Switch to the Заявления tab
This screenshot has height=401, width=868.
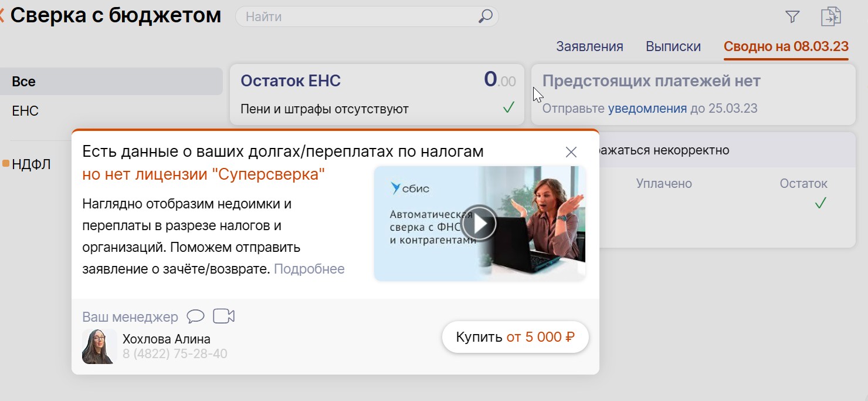pos(589,46)
